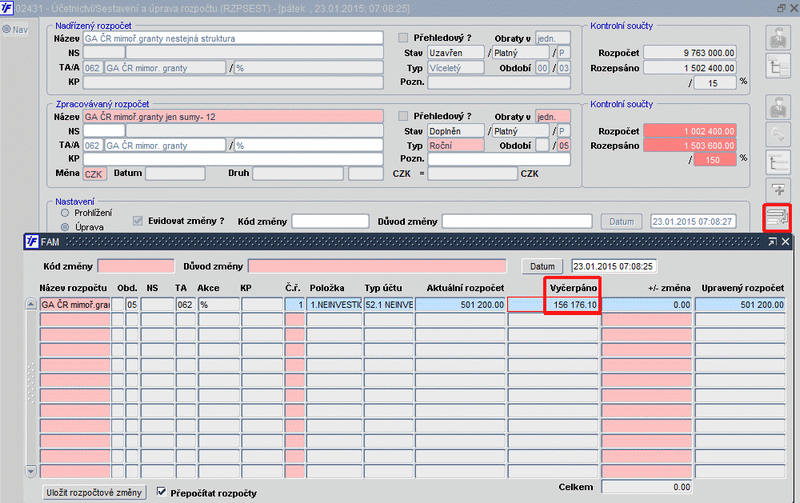Click the person icon in Zpracovávaný rozpočet section
Screen dimensions: 800x503
[776, 108]
